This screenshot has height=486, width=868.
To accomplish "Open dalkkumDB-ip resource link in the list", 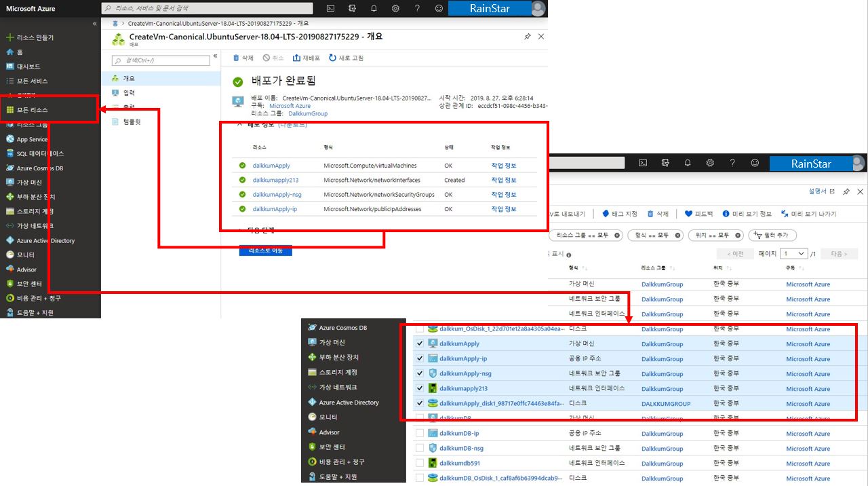I will [459, 433].
